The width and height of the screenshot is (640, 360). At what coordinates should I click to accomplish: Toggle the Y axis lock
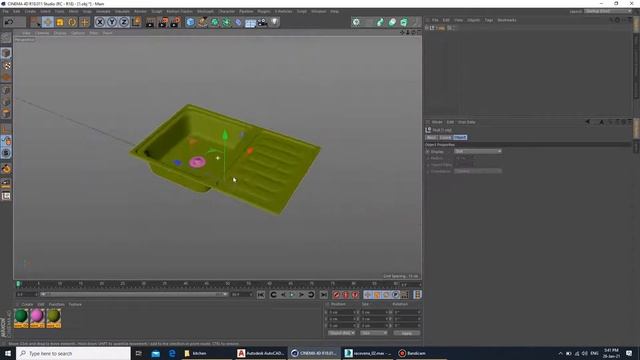[112, 22]
